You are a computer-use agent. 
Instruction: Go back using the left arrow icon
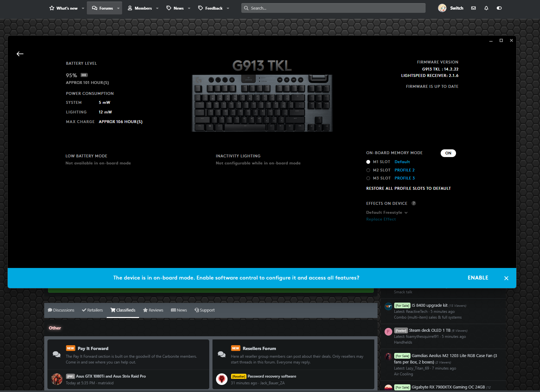[x=20, y=54]
